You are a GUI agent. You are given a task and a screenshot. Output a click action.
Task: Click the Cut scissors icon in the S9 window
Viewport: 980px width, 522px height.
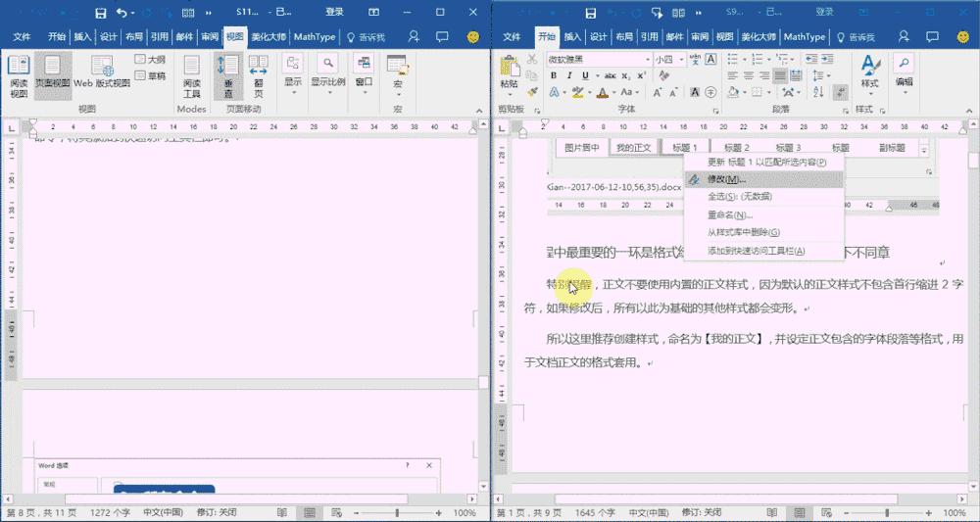click(532, 60)
